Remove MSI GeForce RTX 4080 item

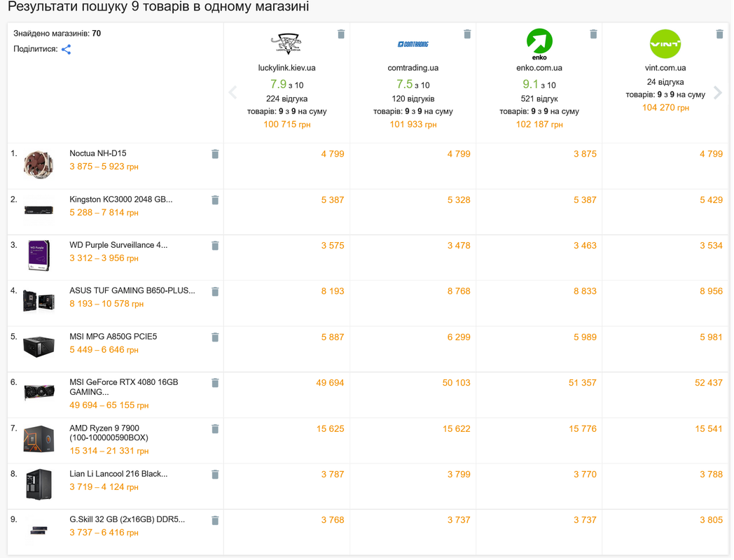pos(215,383)
